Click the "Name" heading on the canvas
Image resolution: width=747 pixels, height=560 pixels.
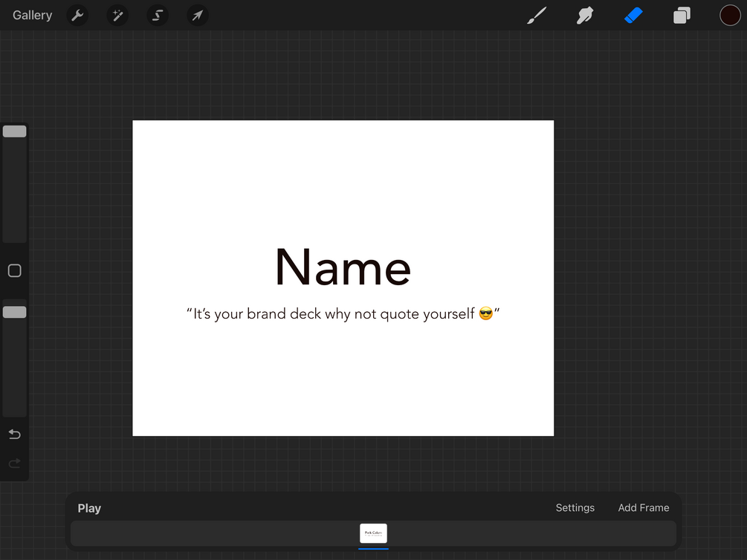(x=343, y=267)
